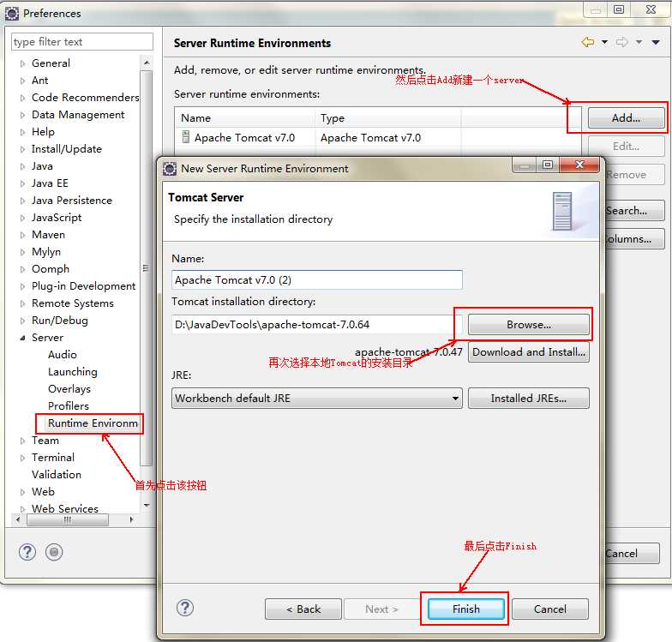The height and width of the screenshot is (642, 672).
Task: Expand the Code Recommenders node
Action: [x=22, y=98]
